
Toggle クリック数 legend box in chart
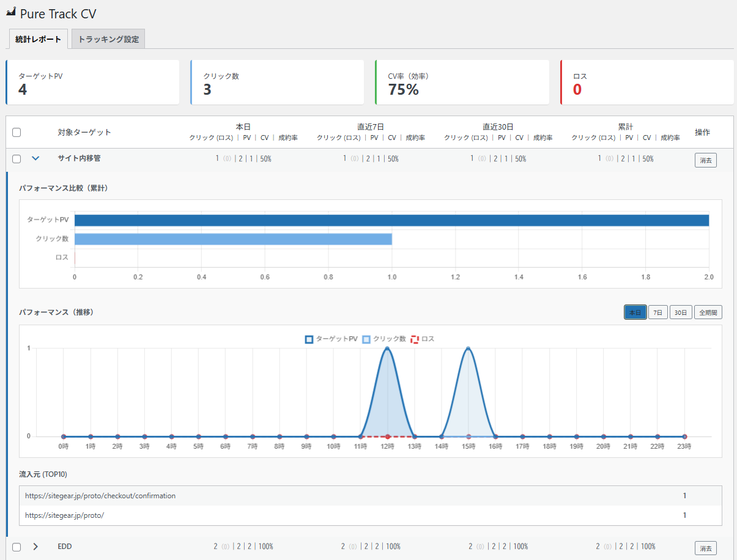pos(366,339)
